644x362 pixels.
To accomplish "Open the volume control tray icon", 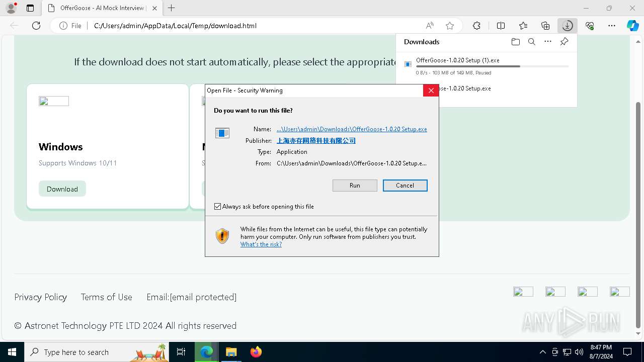I will (x=579, y=352).
